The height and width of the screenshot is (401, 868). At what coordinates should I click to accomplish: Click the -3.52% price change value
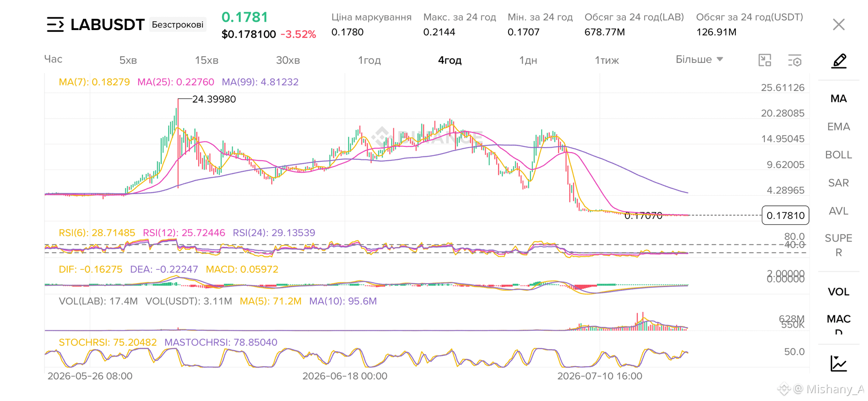click(x=298, y=34)
